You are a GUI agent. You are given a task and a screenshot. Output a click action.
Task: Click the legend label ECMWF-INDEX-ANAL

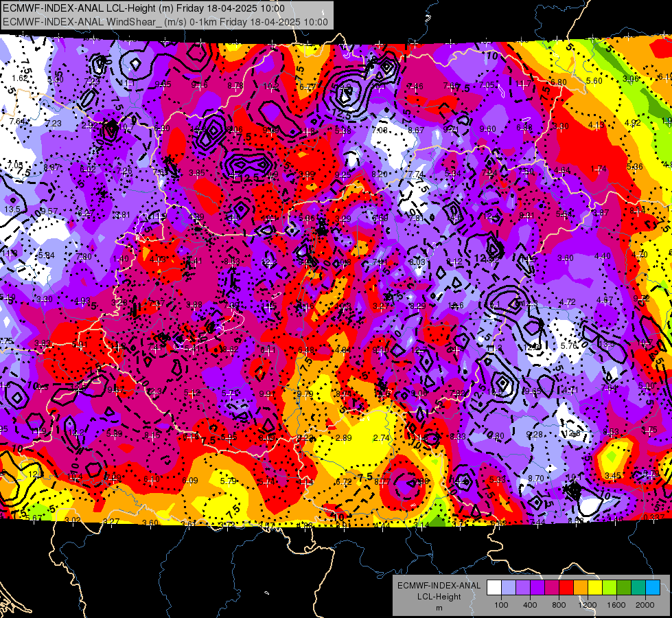click(439, 586)
